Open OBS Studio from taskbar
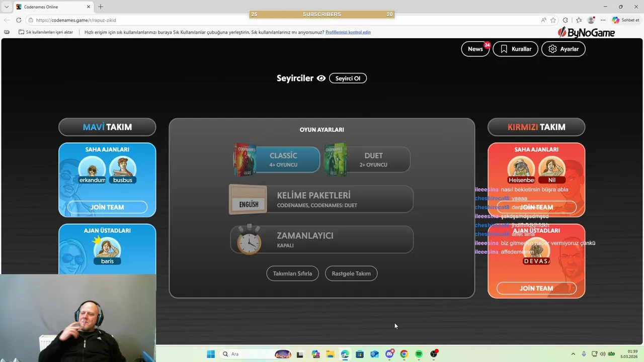 click(434, 354)
